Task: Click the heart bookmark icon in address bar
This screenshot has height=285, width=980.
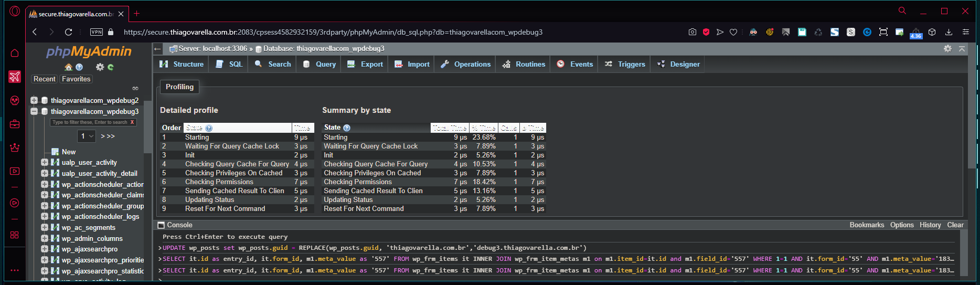Action: tap(733, 32)
